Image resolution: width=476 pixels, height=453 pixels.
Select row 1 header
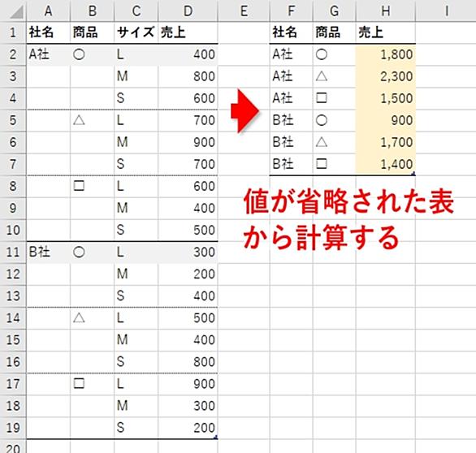13,32
